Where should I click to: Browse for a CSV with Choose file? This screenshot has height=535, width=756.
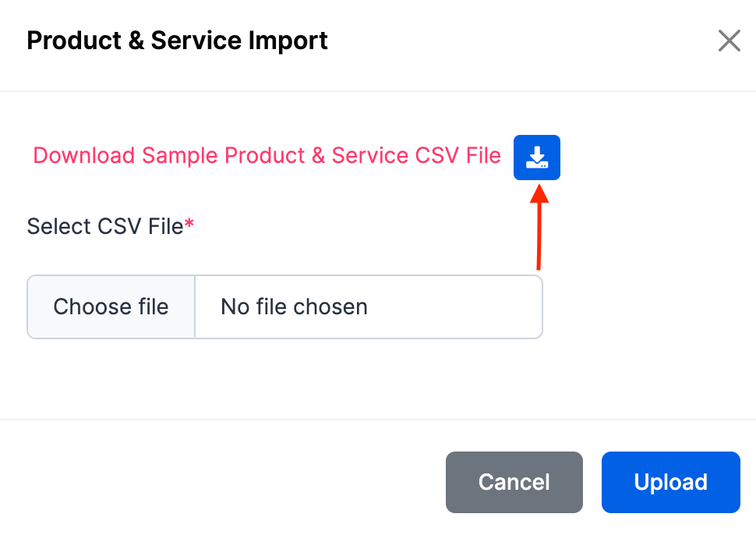click(x=111, y=306)
